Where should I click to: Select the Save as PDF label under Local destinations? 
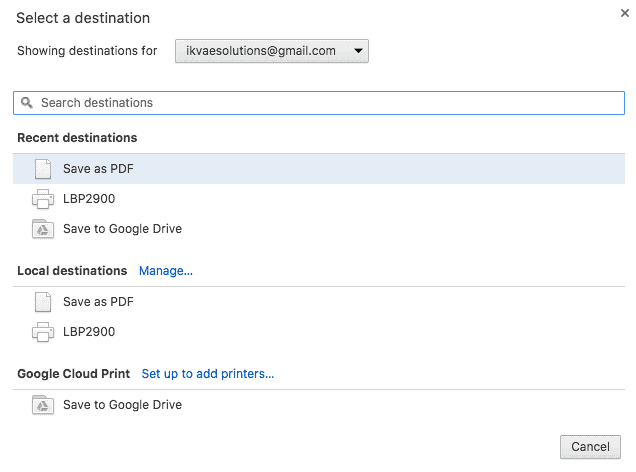tap(98, 302)
